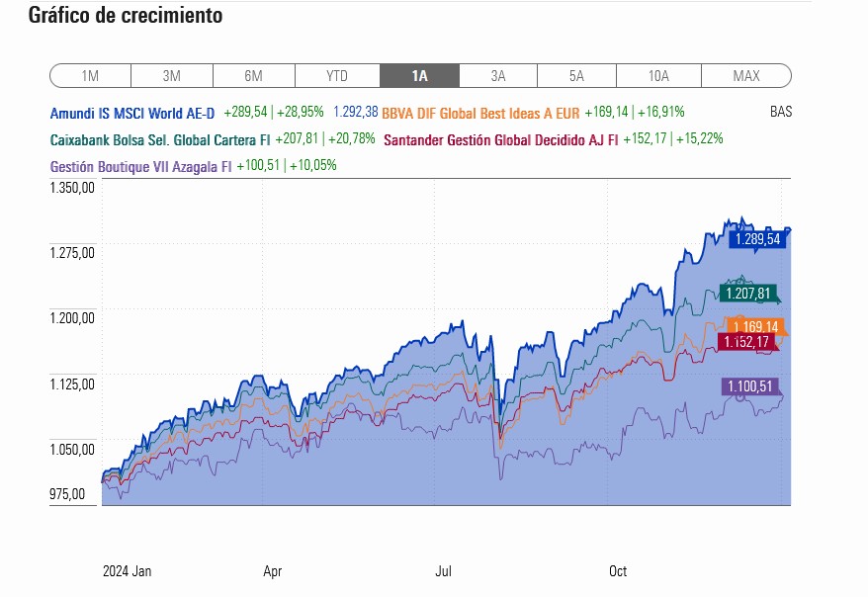Choose the 6M period tab
Viewport: 868px width, 597px height.
[x=253, y=76]
